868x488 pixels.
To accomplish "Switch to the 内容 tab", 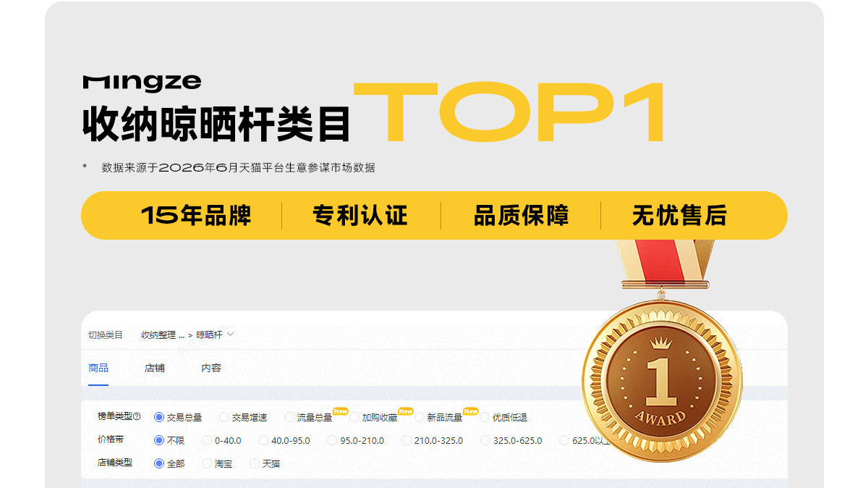I will pyautogui.click(x=211, y=368).
